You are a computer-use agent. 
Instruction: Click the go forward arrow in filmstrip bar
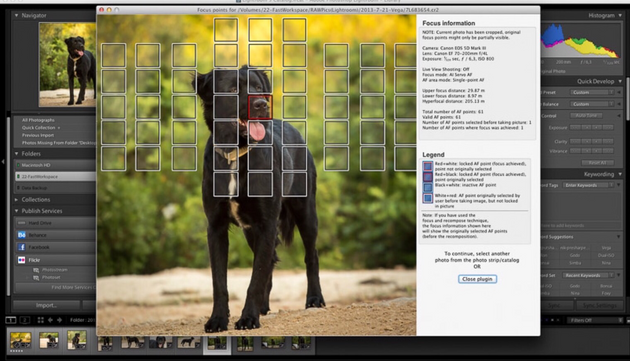(59, 320)
